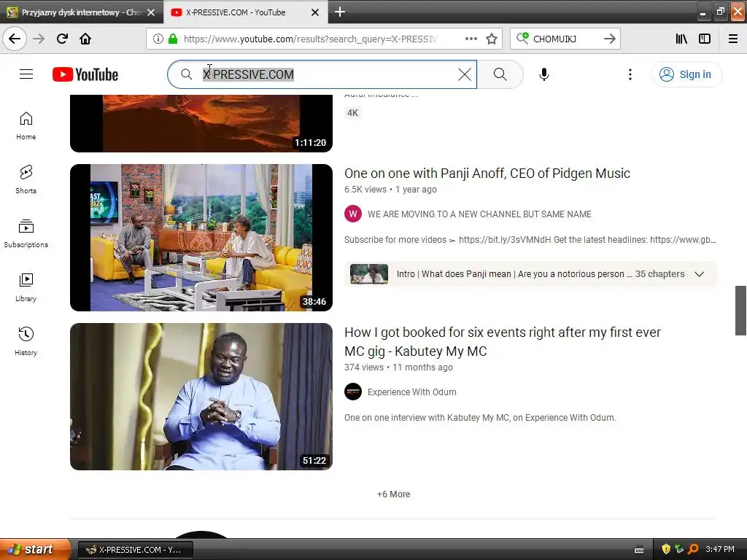The width and height of the screenshot is (747, 560).
Task: Click the search engine icon in the CHOMUIKJ box
Action: click(x=522, y=39)
